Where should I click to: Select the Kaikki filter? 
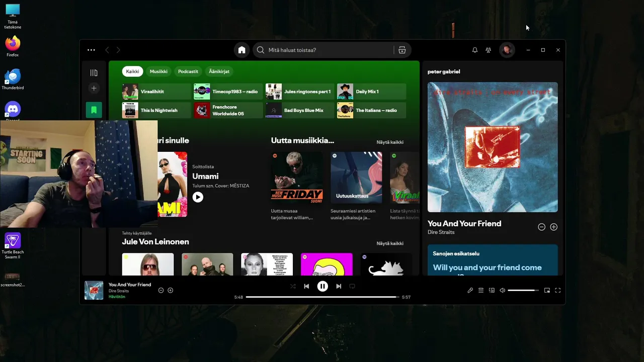(132, 71)
